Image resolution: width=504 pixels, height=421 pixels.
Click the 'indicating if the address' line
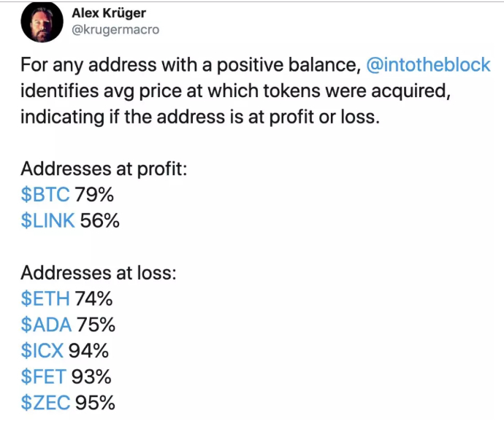[200, 117]
